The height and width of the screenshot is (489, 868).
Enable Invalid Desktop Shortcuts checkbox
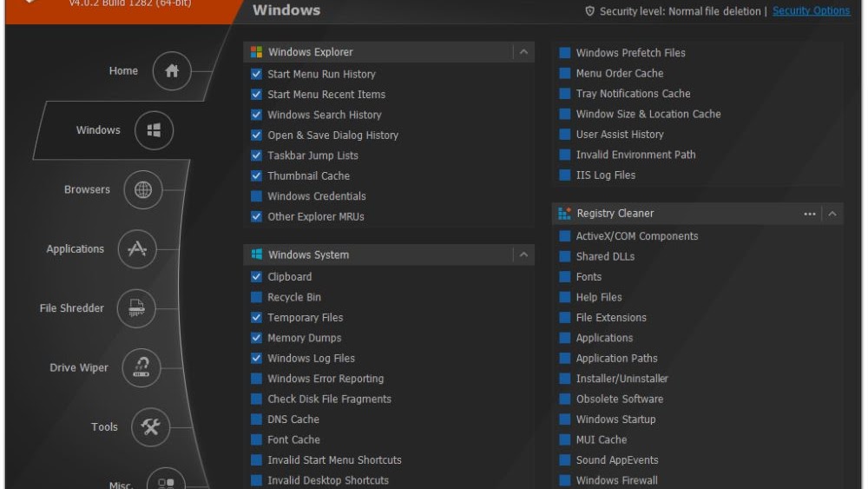click(256, 480)
